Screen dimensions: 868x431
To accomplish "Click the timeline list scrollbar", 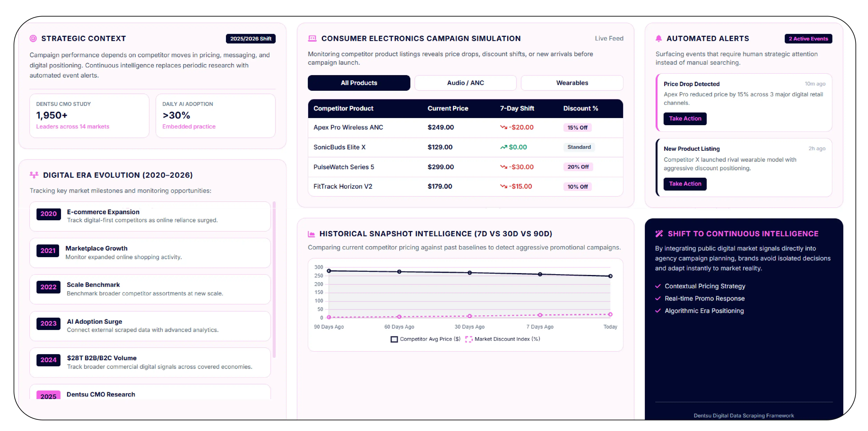I will [274, 280].
